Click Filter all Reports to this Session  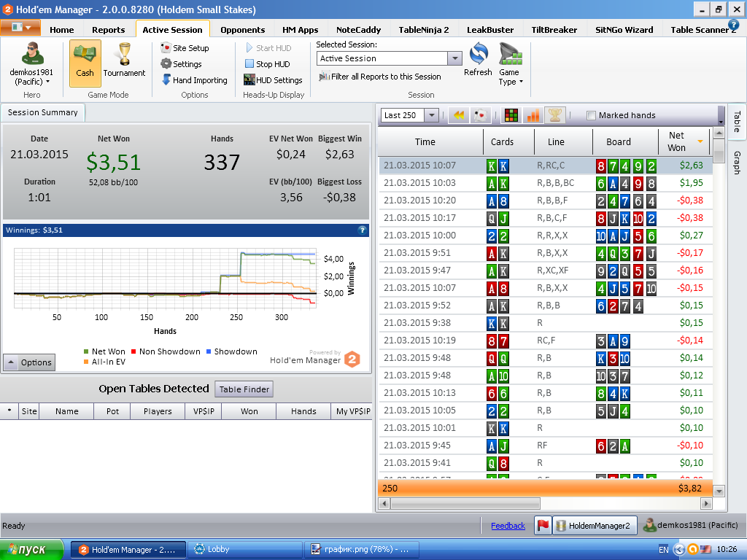379,76
